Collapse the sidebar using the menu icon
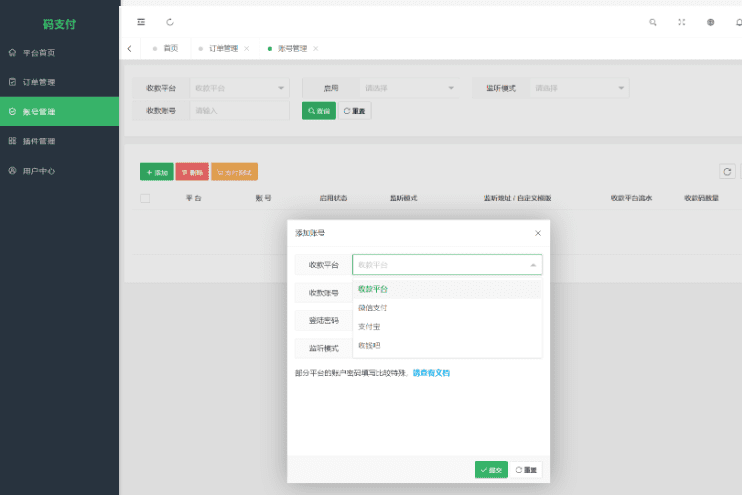 [x=141, y=22]
